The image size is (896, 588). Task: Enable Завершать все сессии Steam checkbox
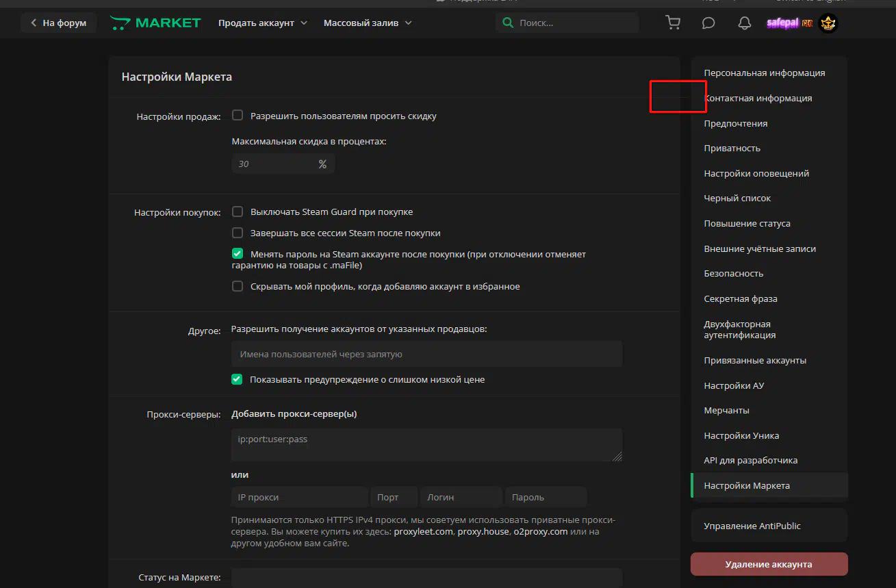pos(238,233)
